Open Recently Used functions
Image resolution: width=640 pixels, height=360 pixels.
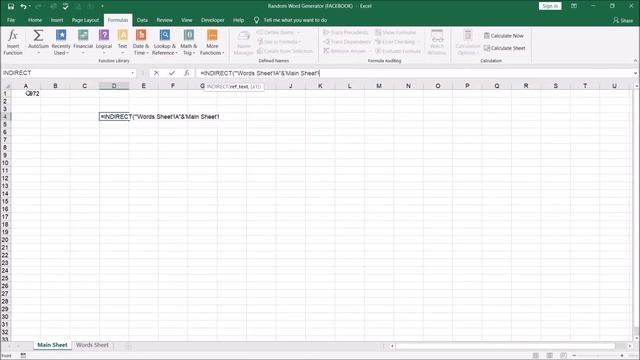click(x=61, y=42)
